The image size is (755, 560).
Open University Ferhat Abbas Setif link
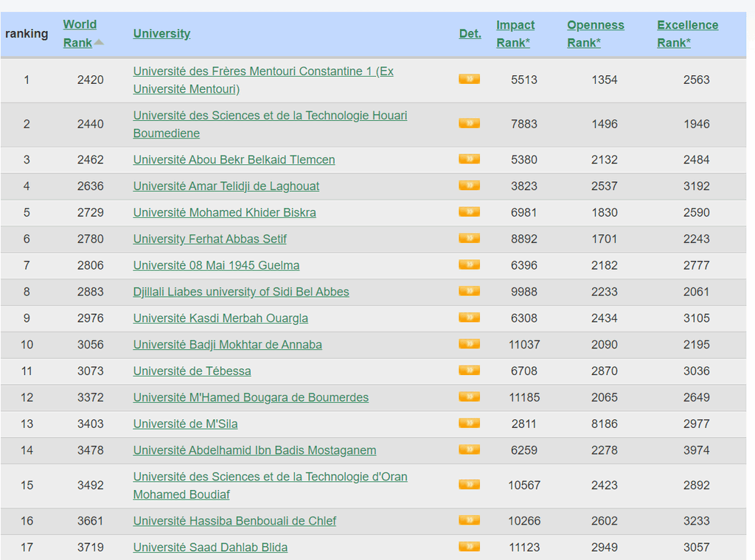[x=210, y=239]
